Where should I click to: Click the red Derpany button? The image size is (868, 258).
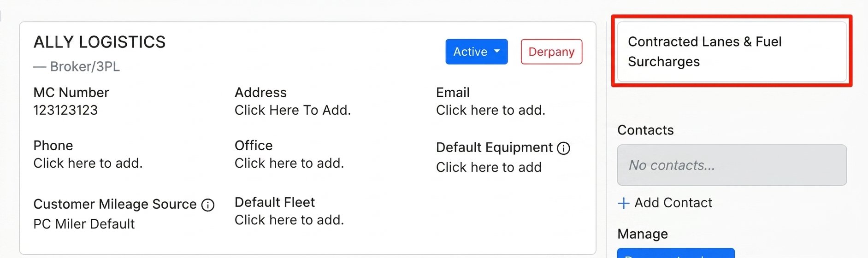(551, 52)
